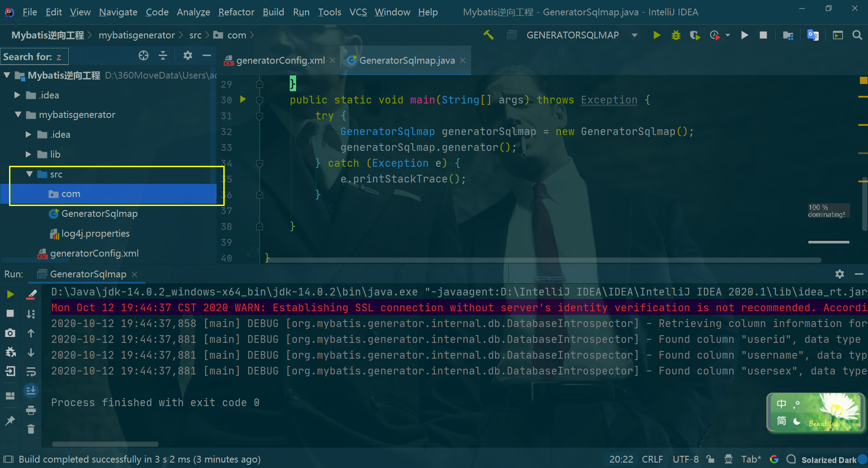Close the GeneratorSqlmap.java tab
Screen dimensions: 868x468
point(463,61)
